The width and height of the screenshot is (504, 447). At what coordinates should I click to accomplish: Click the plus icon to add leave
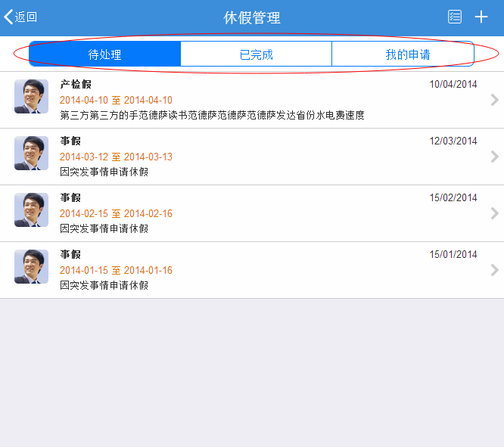(x=481, y=17)
